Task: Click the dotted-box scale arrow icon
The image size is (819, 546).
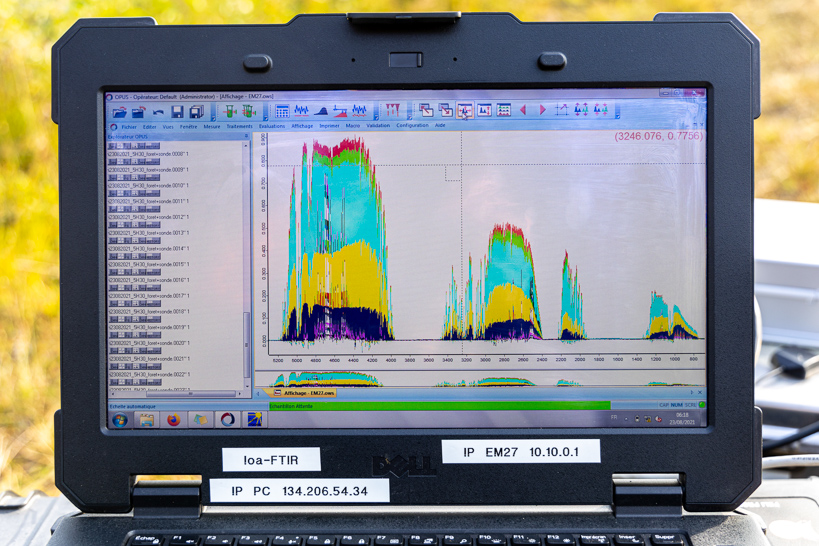Action: (x=562, y=109)
